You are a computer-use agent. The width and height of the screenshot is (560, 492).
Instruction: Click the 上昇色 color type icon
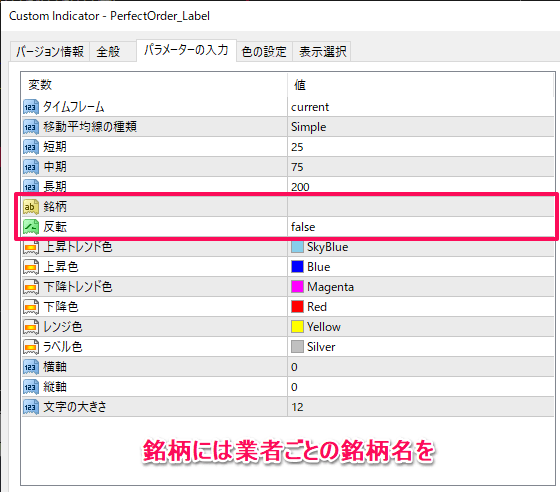coord(31,267)
